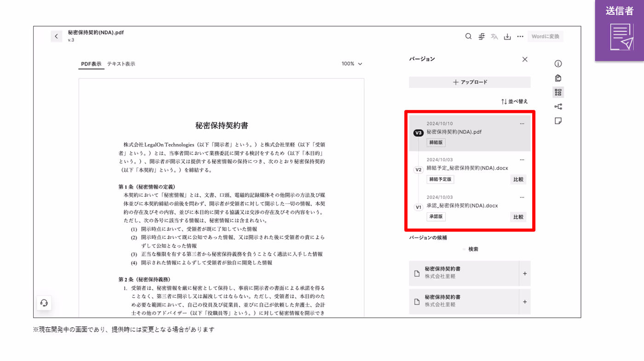This screenshot has height=361, width=644.
Task: Close the バージョン panel
Action: point(525,59)
